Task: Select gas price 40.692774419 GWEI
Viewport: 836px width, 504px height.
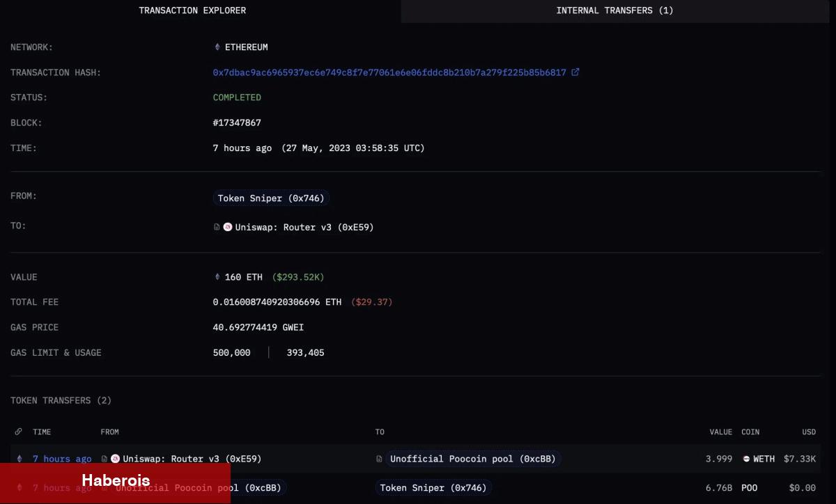Action: (x=258, y=327)
